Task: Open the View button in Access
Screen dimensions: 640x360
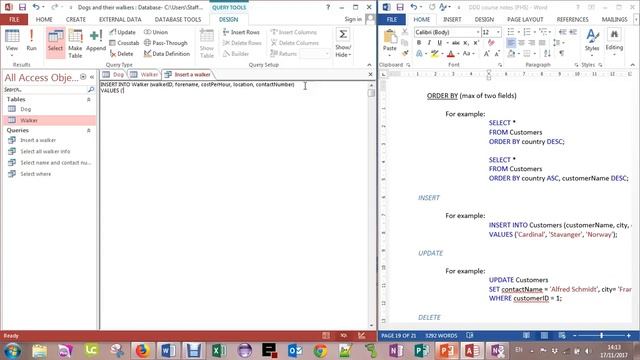Action: click(x=12, y=42)
